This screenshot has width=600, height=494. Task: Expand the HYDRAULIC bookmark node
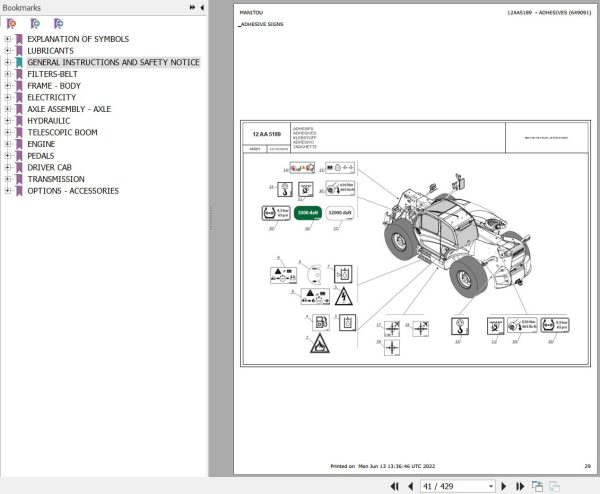(7, 121)
